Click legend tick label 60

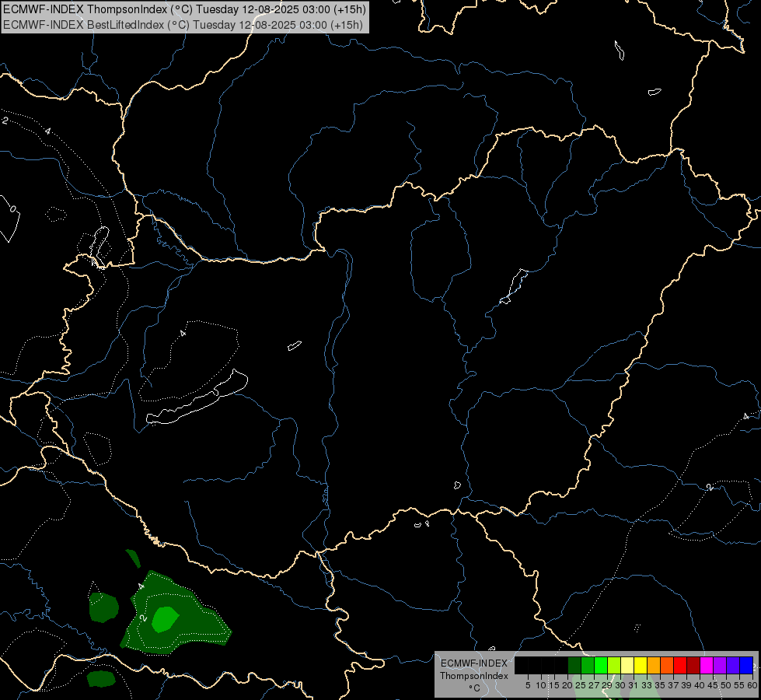pyautogui.click(x=752, y=685)
